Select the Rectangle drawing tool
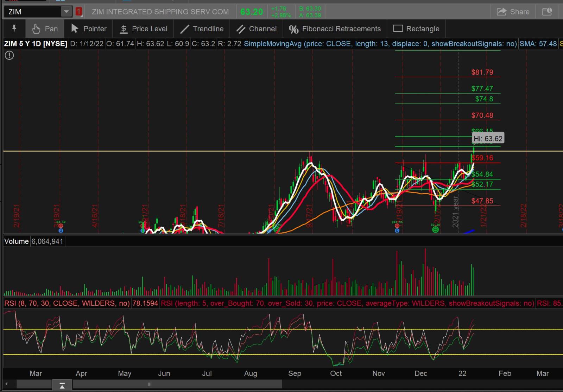 tap(416, 29)
